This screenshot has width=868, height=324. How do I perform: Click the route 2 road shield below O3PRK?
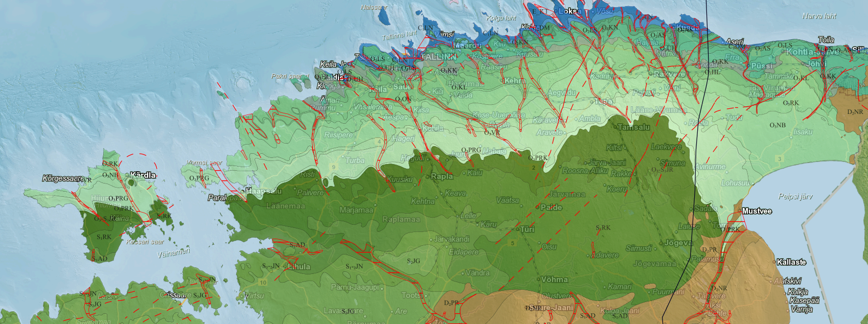coord(534,168)
